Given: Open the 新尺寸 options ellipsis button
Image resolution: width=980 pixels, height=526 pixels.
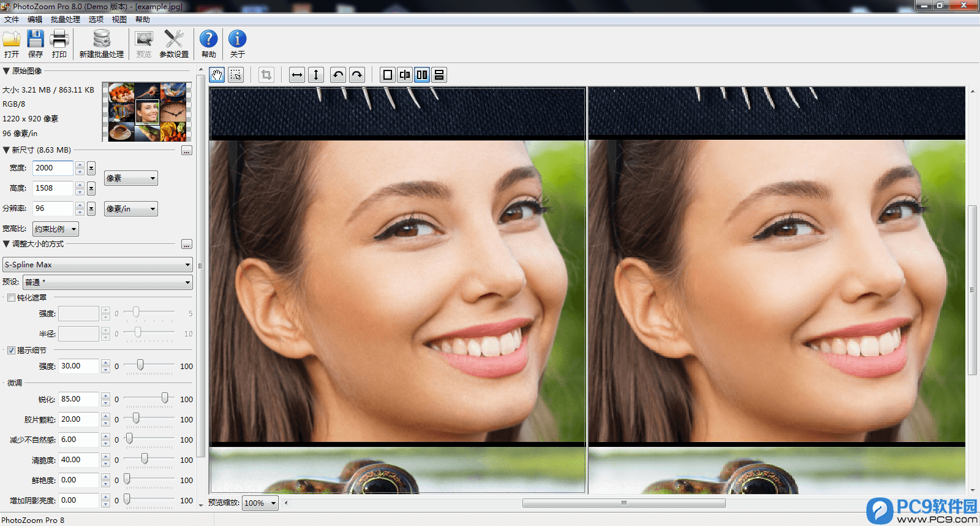Looking at the screenshot, I should (187, 150).
